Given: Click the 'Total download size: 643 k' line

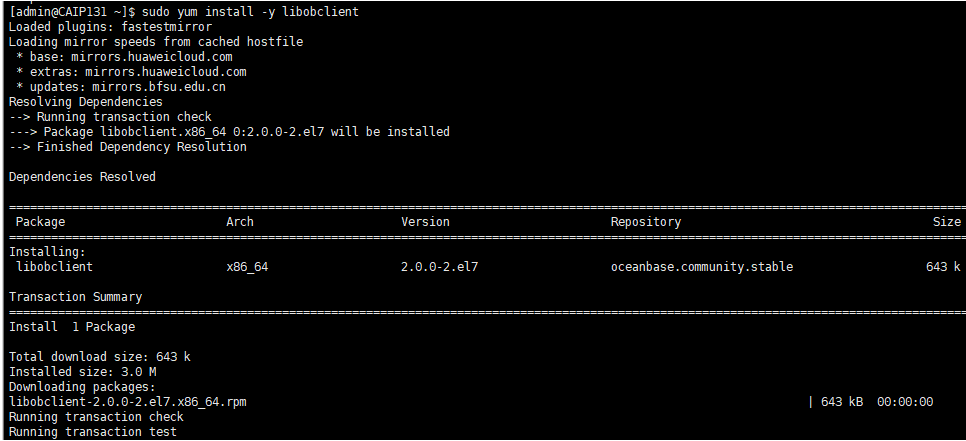Looking at the screenshot, I should (100, 357).
